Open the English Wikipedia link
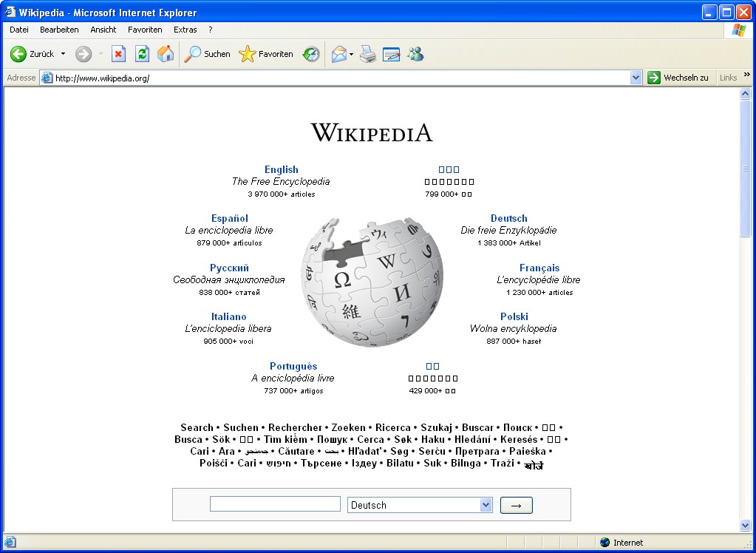Image resolution: width=756 pixels, height=553 pixels. [281, 169]
